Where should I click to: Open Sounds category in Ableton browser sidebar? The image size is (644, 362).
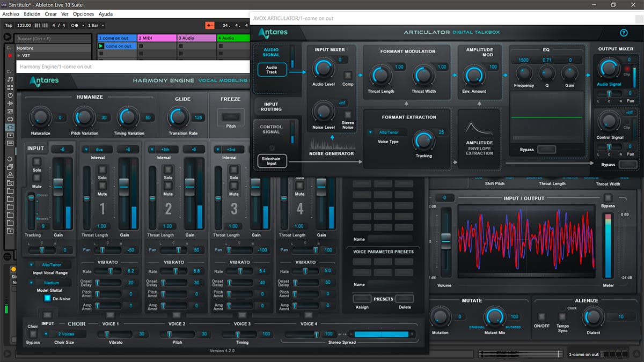click(x=10, y=79)
